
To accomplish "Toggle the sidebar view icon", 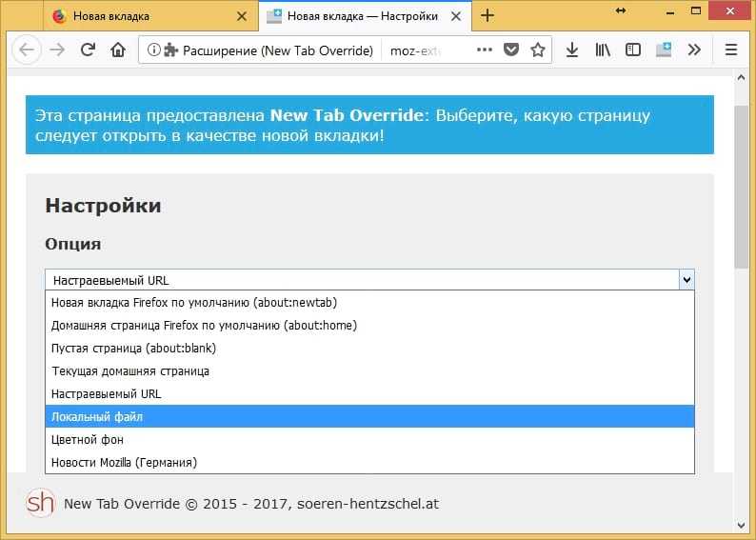I will click(633, 50).
